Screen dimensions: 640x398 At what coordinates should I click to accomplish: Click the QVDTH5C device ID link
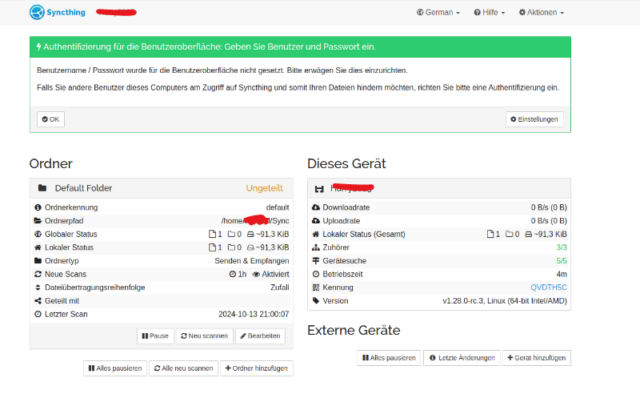tap(548, 287)
